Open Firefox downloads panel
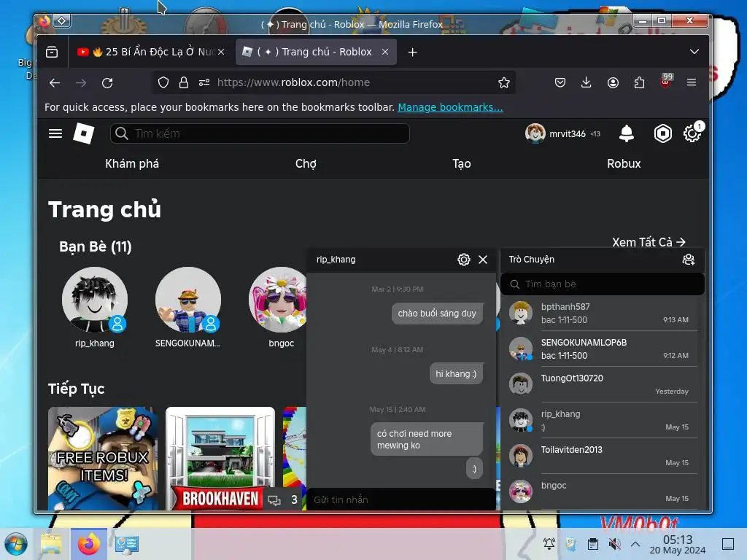 click(587, 83)
